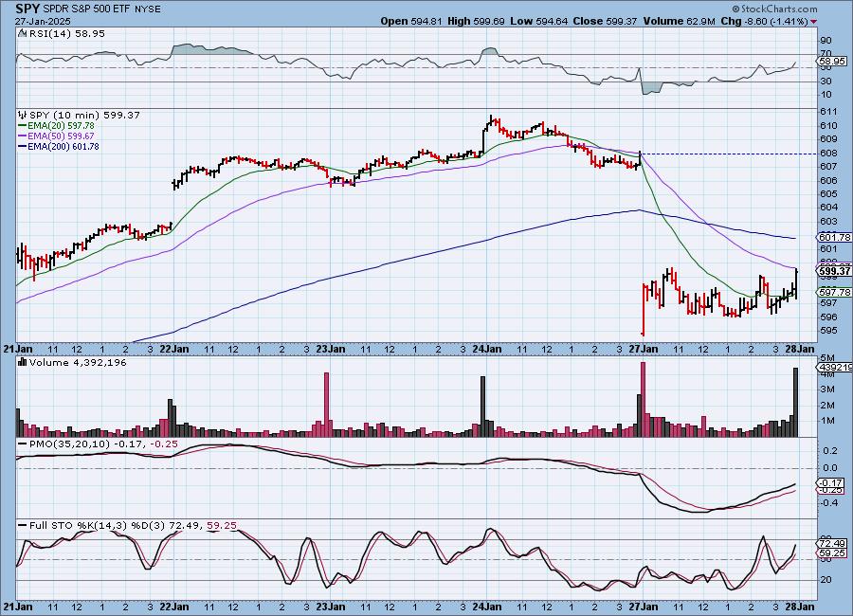Click the 611 level on the price axis

coord(828,112)
